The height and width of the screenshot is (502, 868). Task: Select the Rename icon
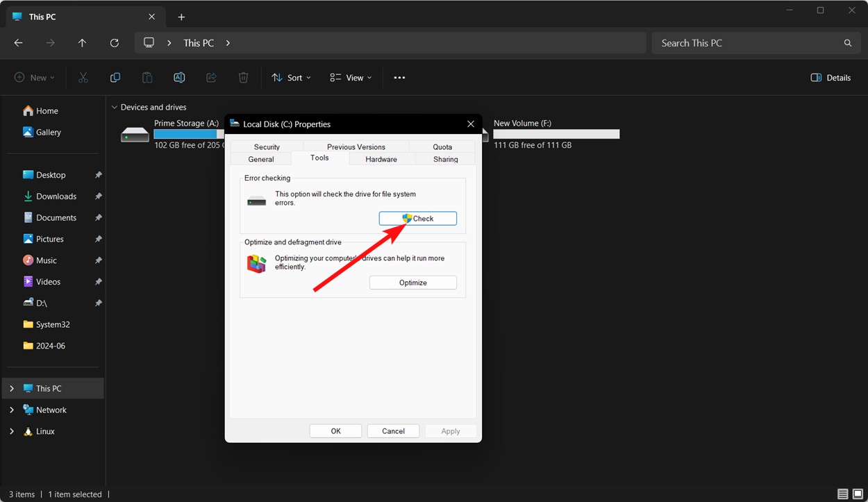pyautogui.click(x=179, y=77)
